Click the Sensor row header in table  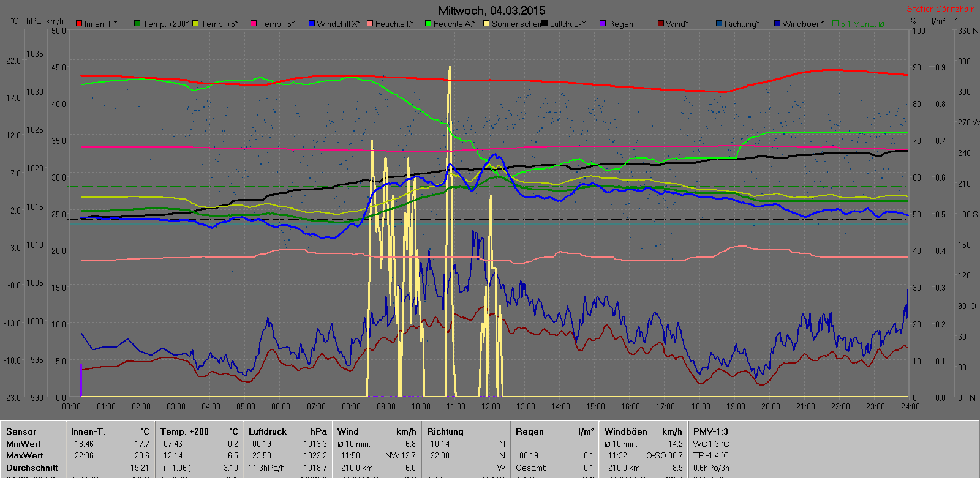pos(21,431)
